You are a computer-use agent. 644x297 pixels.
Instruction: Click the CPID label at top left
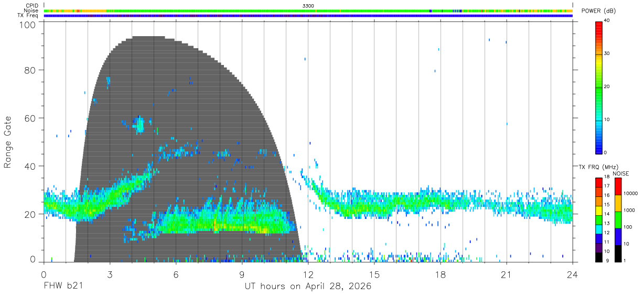click(31, 5)
